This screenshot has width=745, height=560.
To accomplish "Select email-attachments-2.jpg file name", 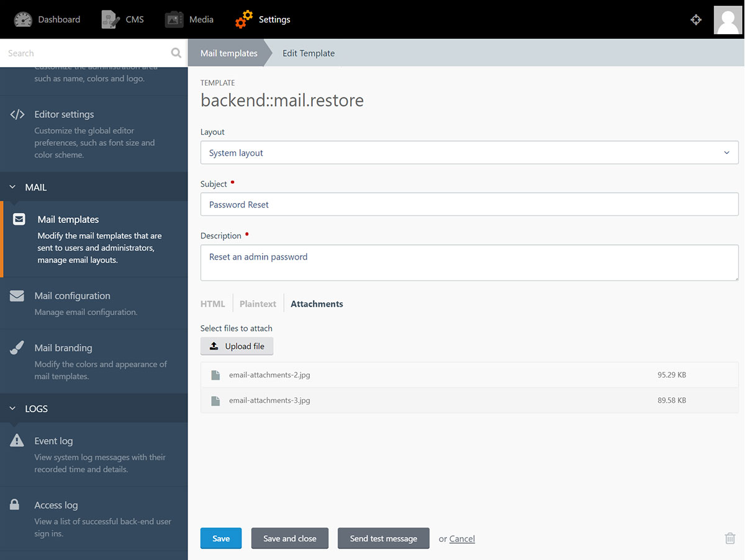I will coord(269,375).
